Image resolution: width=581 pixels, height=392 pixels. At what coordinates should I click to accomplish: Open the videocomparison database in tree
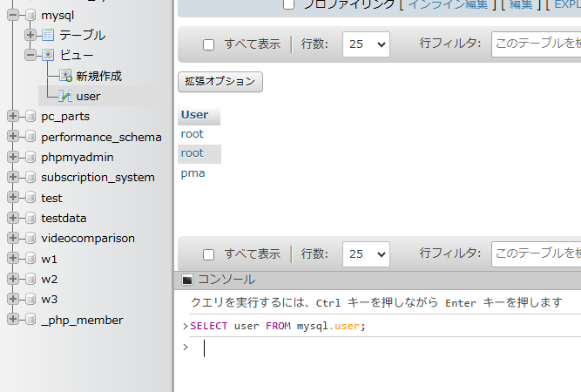[x=87, y=238]
